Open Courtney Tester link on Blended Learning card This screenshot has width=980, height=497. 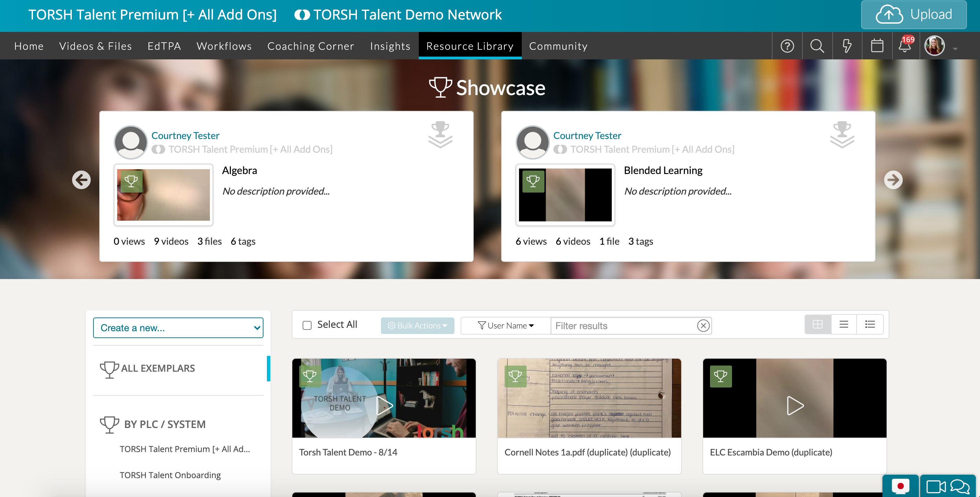pyautogui.click(x=587, y=135)
